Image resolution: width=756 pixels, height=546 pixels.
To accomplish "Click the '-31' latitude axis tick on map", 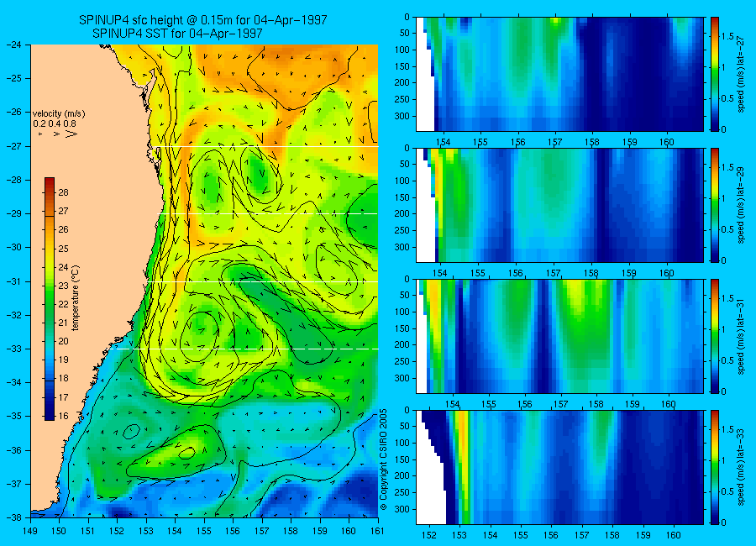I will pos(13,281).
